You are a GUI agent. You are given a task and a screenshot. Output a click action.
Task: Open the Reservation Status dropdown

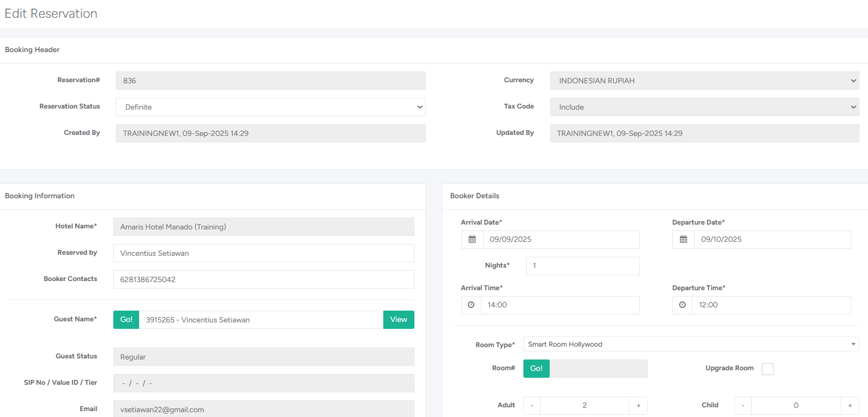pos(271,107)
